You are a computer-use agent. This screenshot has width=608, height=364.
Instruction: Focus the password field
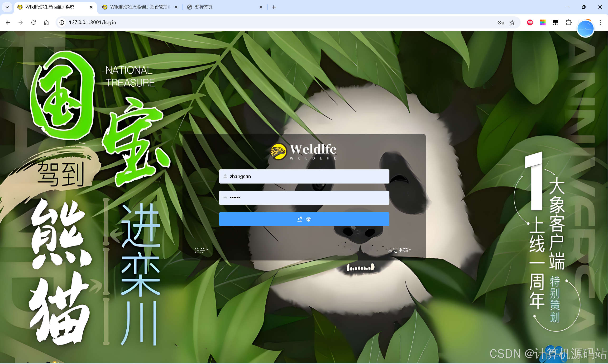point(304,198)
